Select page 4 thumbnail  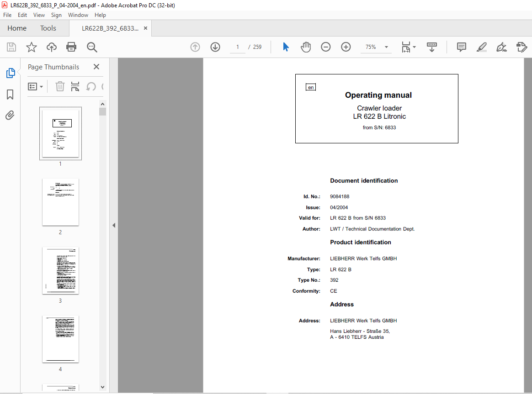coord(60,339)
